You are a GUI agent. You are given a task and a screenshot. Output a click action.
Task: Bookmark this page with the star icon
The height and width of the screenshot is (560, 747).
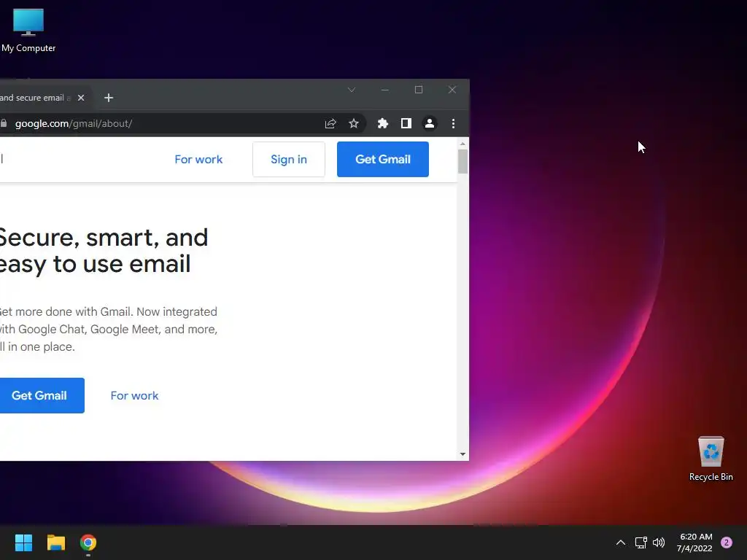coord(354,124)
